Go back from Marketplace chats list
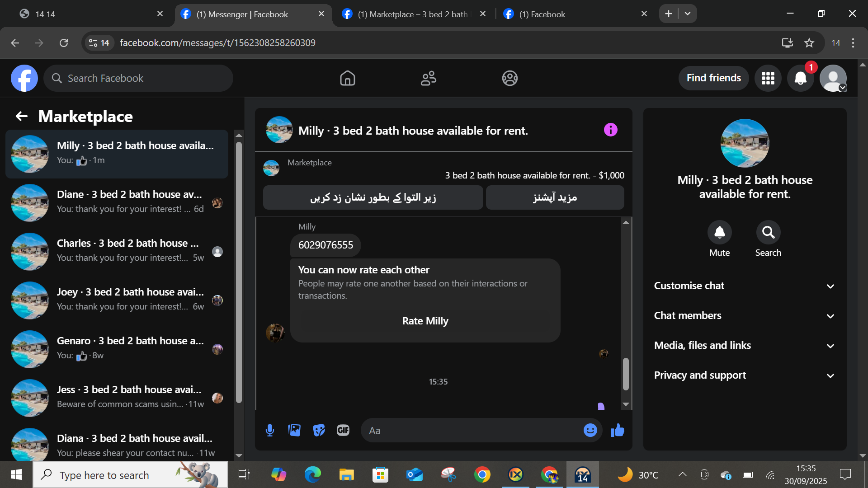868x488 pixels. [22, 117]
